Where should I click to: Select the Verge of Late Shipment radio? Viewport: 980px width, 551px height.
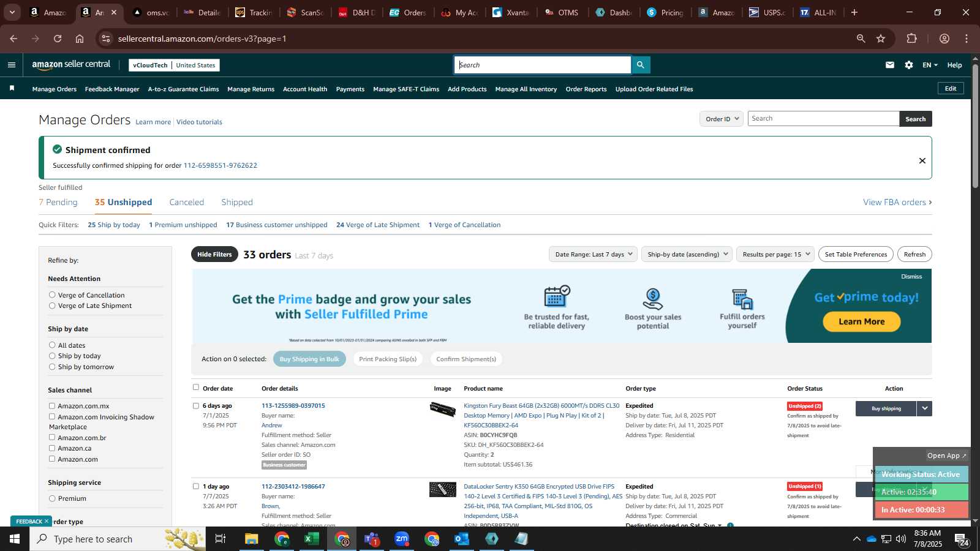point(52,305)
